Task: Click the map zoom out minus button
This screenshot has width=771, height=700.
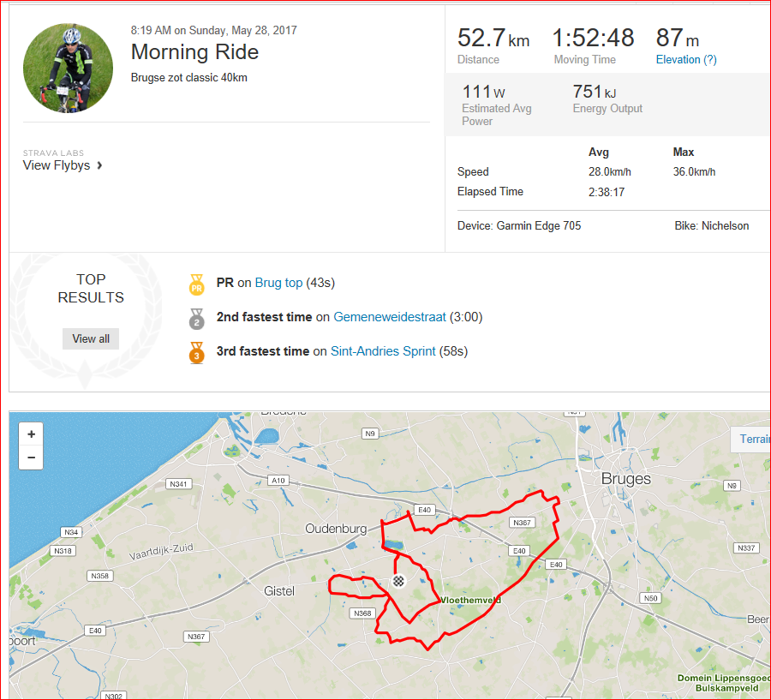Action: click(31, 458)
